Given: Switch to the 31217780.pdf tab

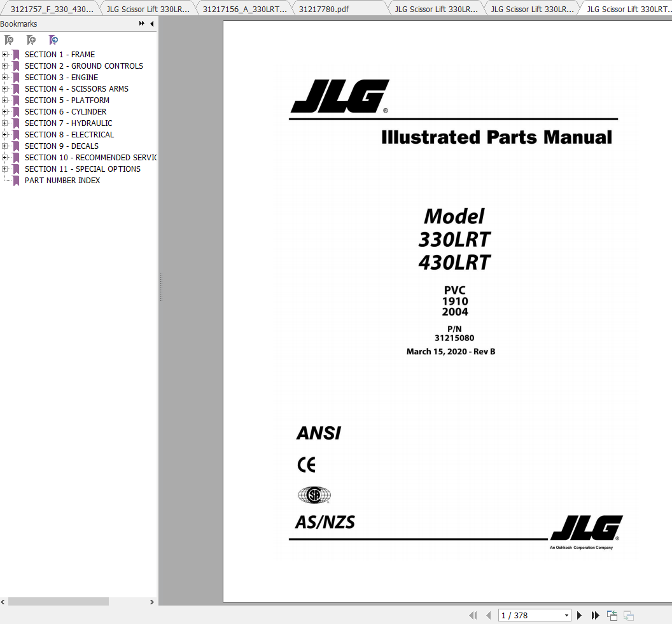Looking at the screenshot, I should 324,10.
